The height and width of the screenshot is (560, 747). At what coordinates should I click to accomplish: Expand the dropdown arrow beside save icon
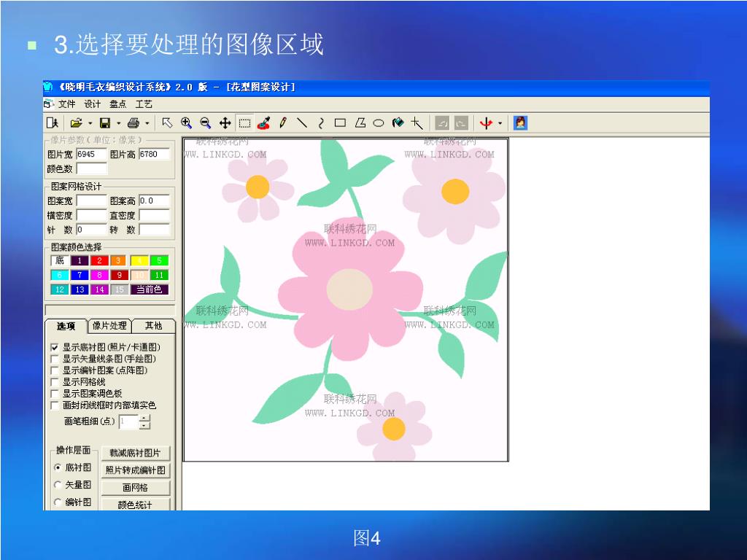tap(119, 124)
